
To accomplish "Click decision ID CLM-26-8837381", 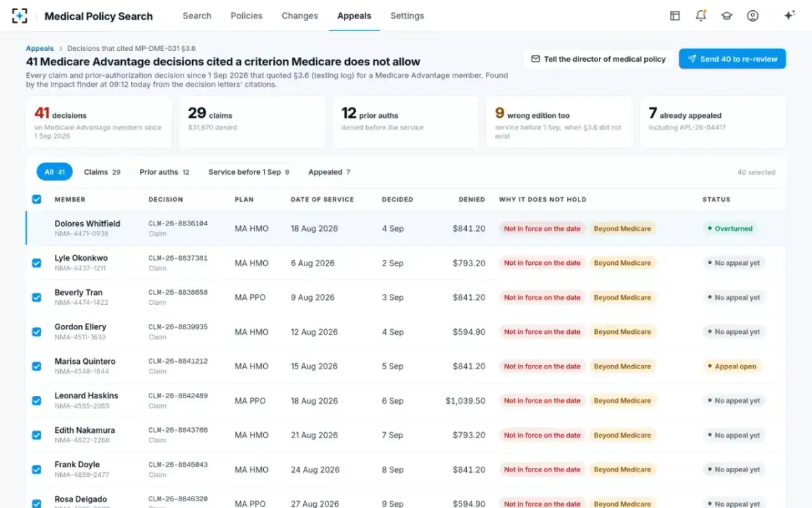I will 178,258.
